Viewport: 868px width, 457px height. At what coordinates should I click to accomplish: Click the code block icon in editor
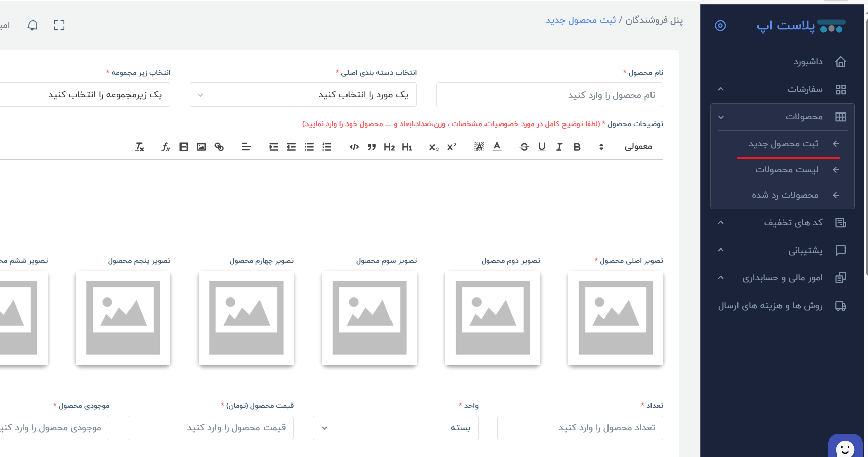click(354, 147)
